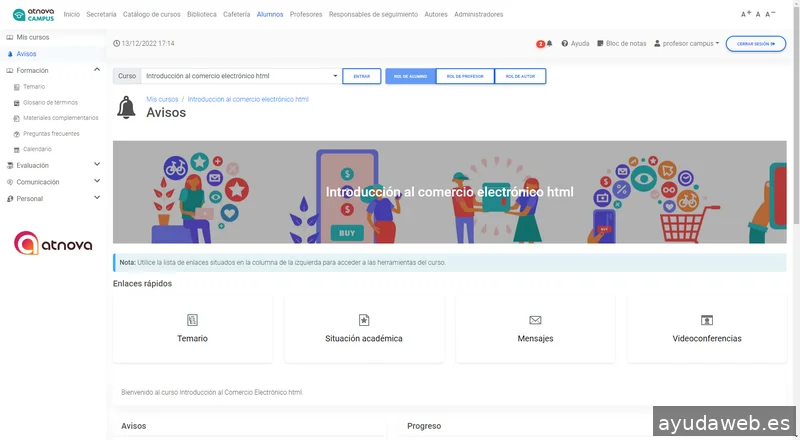Screen dimensions: 800x440
Task: Click the Progreso panel heading
Action: click(x=424, y=426)
